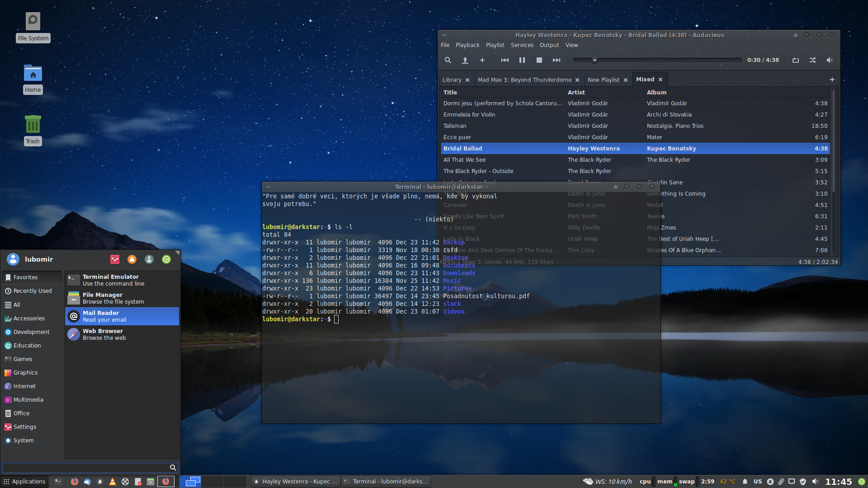Skip to previous track in Audacious
This screenshot has height=488, width=868.
(x=505, y=60)
